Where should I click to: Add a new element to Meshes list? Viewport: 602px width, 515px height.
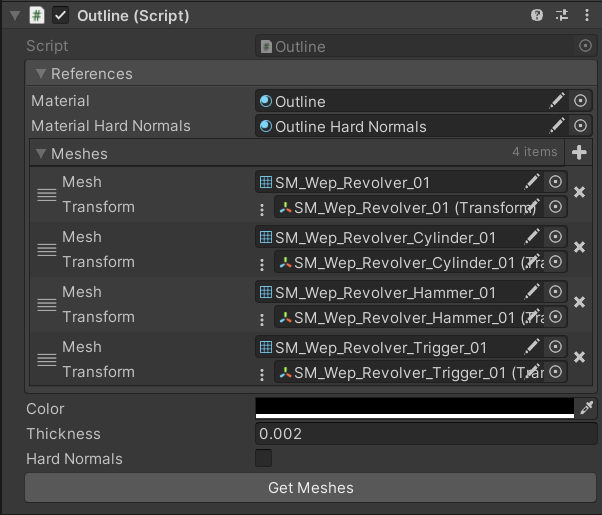pos(580,153)
